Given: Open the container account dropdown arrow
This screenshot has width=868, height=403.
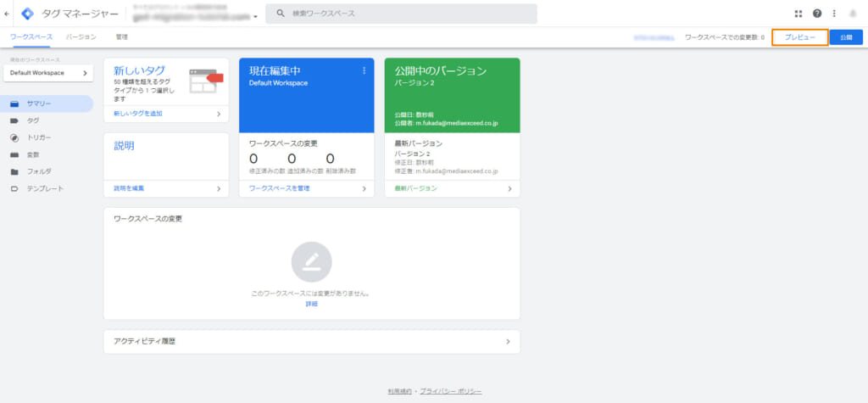Looking at the screenshot, I should 256,17.
